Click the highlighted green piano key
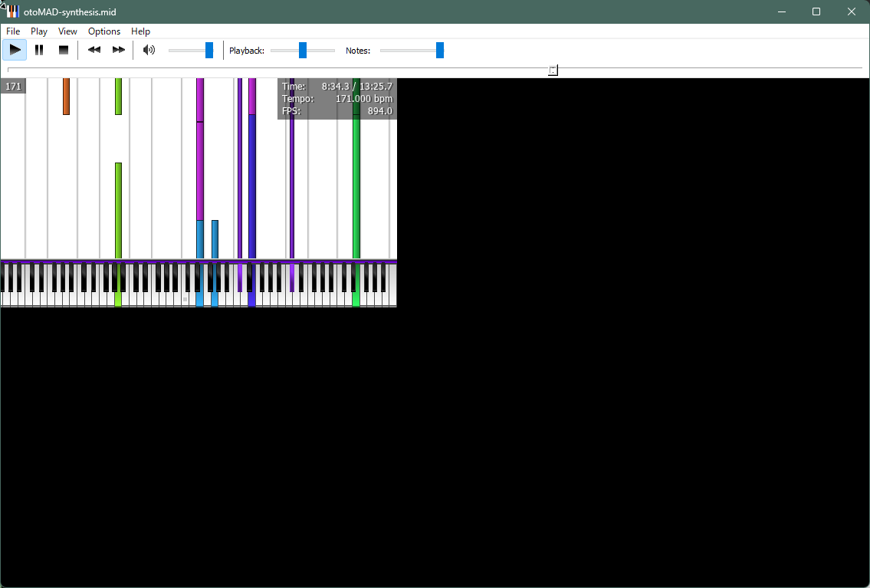 [356, 299]
